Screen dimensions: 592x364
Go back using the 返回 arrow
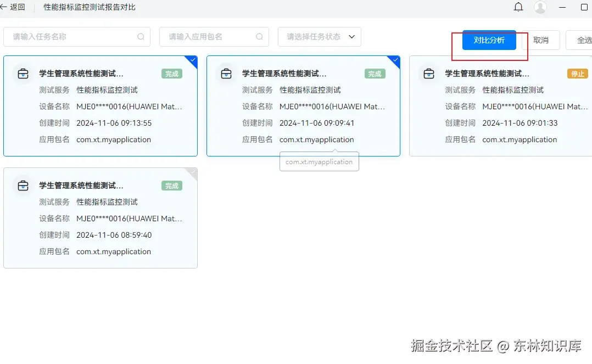pos(13,7)
